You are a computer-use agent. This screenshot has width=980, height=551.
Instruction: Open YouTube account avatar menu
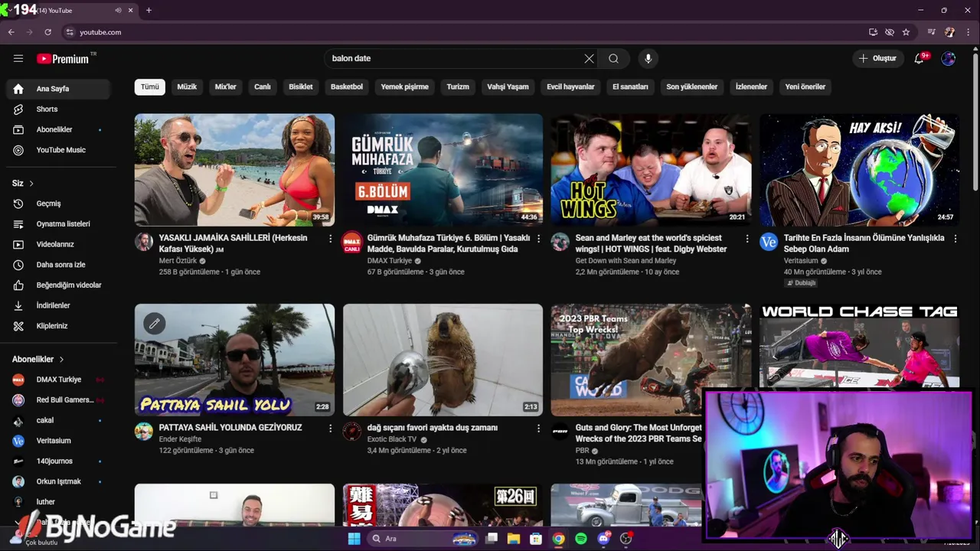(x=949, y=58)
